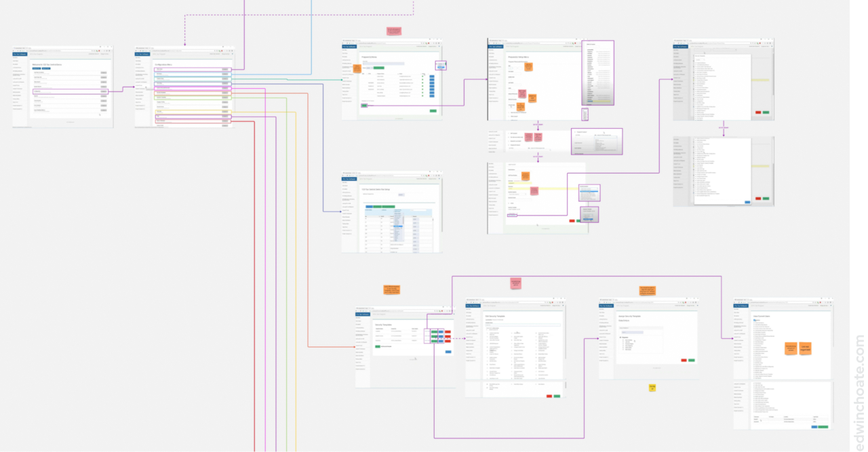Open the Assign Security Template screen mockup

649,339
